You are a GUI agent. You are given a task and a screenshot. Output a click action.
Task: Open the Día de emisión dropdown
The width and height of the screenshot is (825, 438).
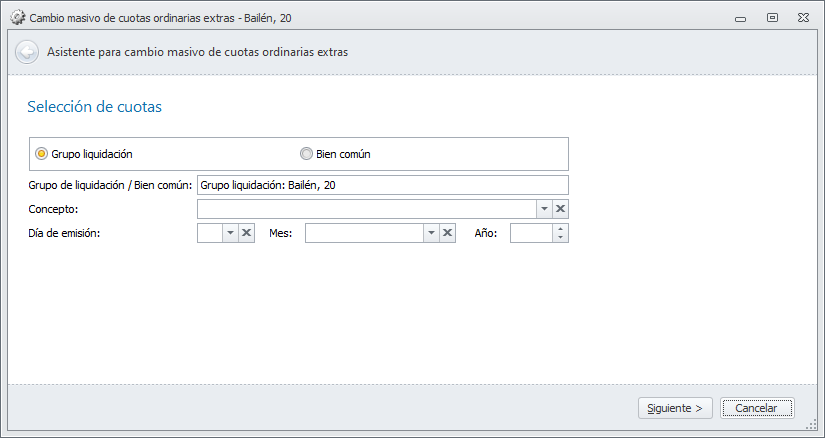coord(230,233)
